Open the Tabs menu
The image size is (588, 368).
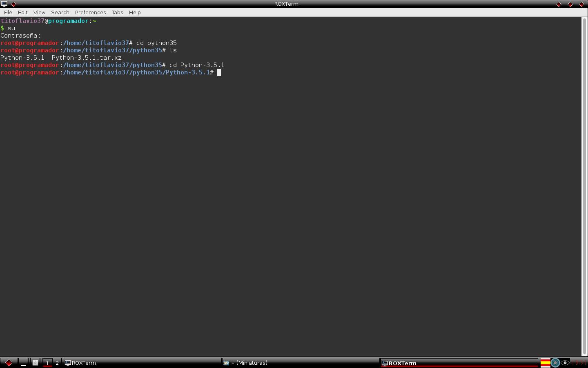coord(117,12)
